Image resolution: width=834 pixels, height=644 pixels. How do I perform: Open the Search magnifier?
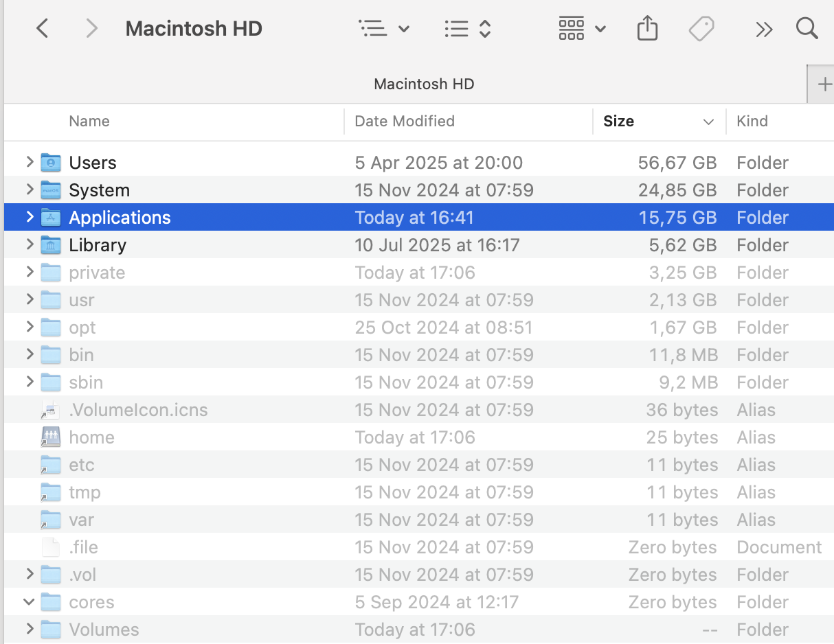click(807, 29)
